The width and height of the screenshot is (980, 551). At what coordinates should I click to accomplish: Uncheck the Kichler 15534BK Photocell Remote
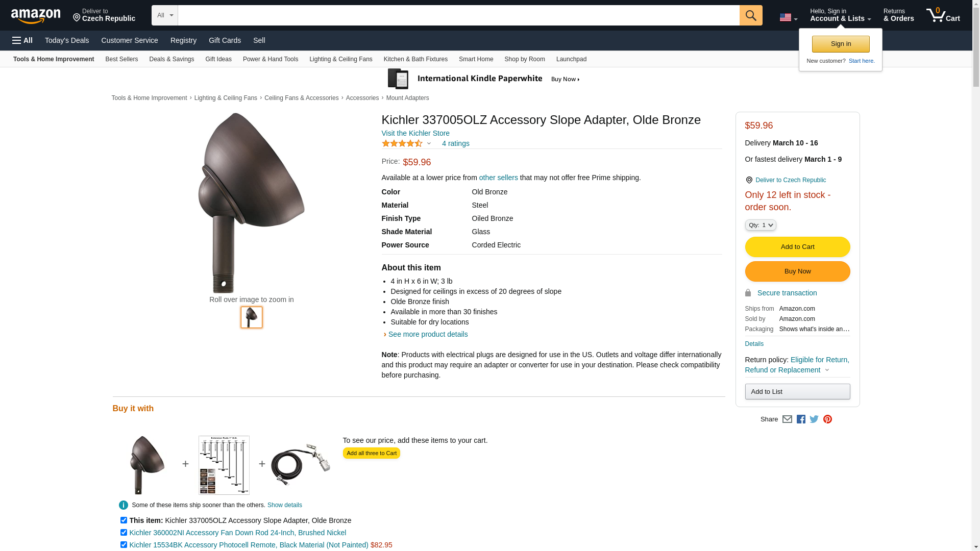tap(124, 545)
